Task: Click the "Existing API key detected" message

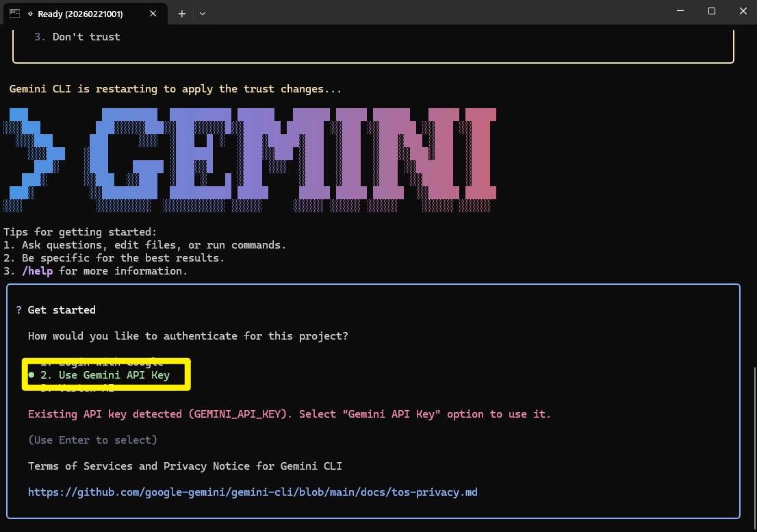Action: click(287, 414)
